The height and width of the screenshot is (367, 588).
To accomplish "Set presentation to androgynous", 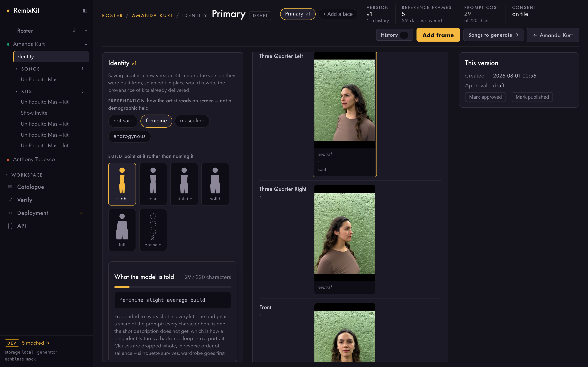I will 129,136.
